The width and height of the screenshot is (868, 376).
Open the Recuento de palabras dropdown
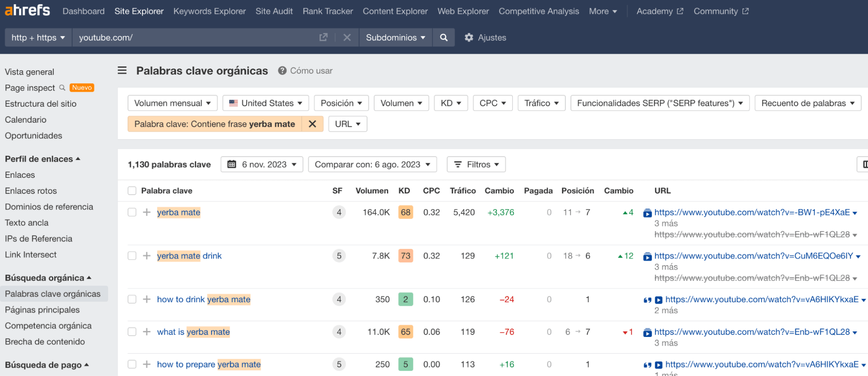(808, 103)
